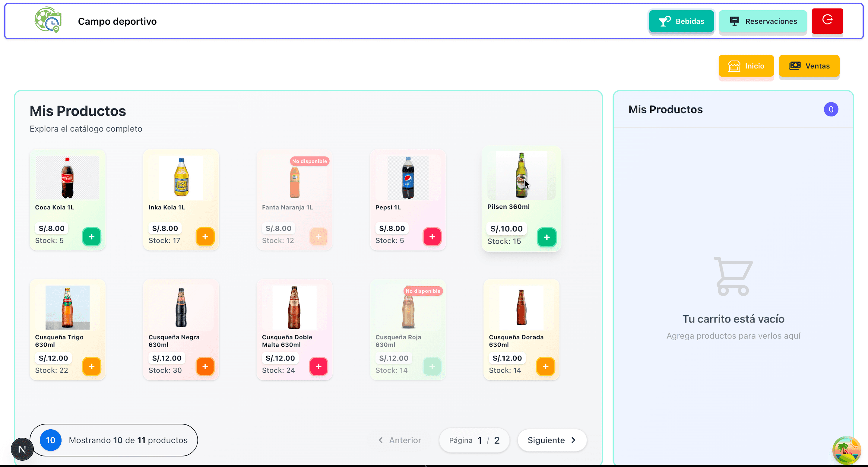The image size is (868, 467).
Task: Click the cart panel Mis Productos heading
Action: tap(666, 110)
